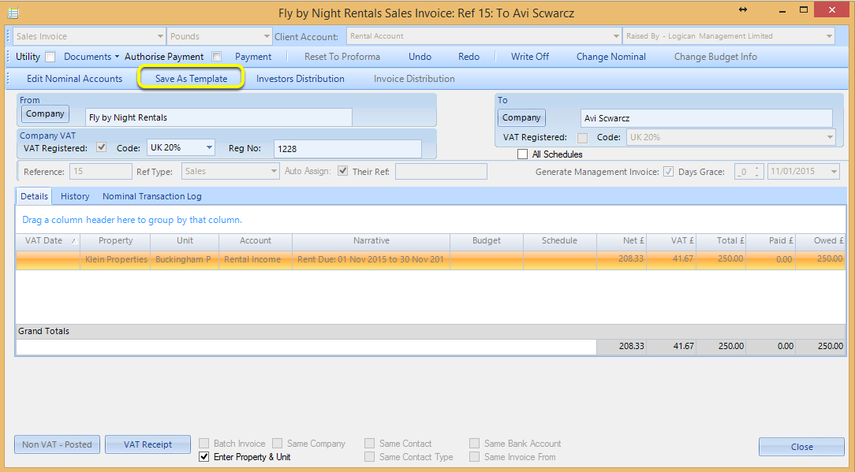Click Reset To Proforma
The width and height of the screenshot is (855, 472).
pyautogui.click(x=342, y=57)
